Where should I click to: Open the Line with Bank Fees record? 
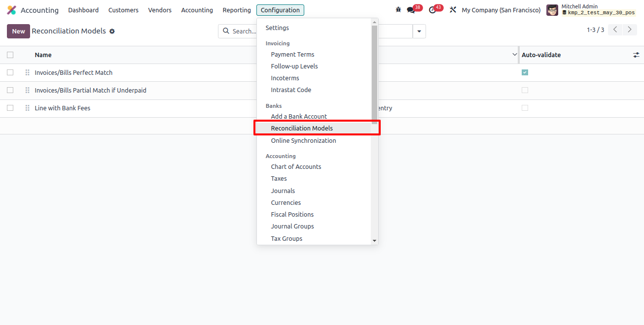pyautogui.click(x=63, y=108)
